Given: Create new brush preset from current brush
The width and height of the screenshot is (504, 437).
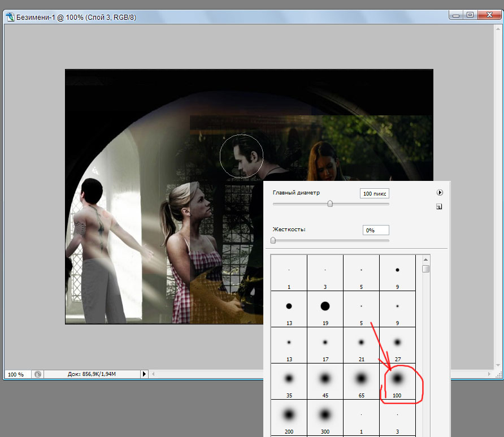Looking at the screenshot, I should point(438,207).
